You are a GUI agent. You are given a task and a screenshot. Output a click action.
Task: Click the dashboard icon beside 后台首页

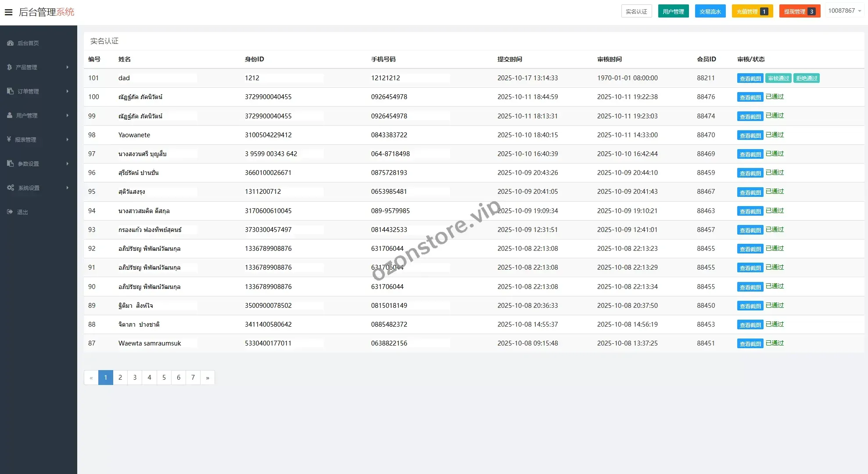pyautogui.click(x=11, y=43)
